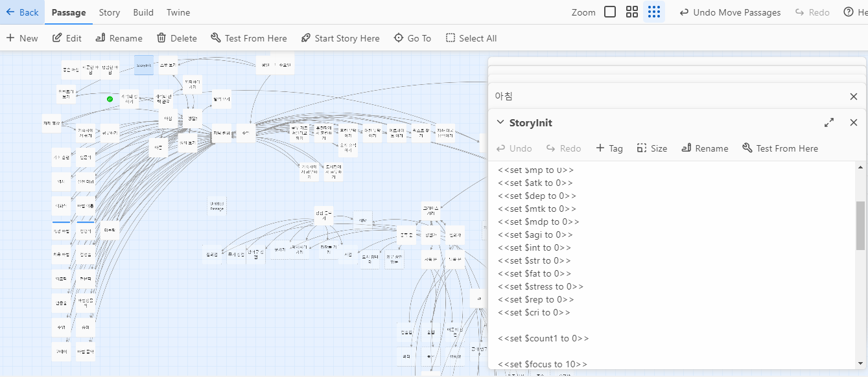Click the line '<<set $dep to 0>>'

click(537, 196)
